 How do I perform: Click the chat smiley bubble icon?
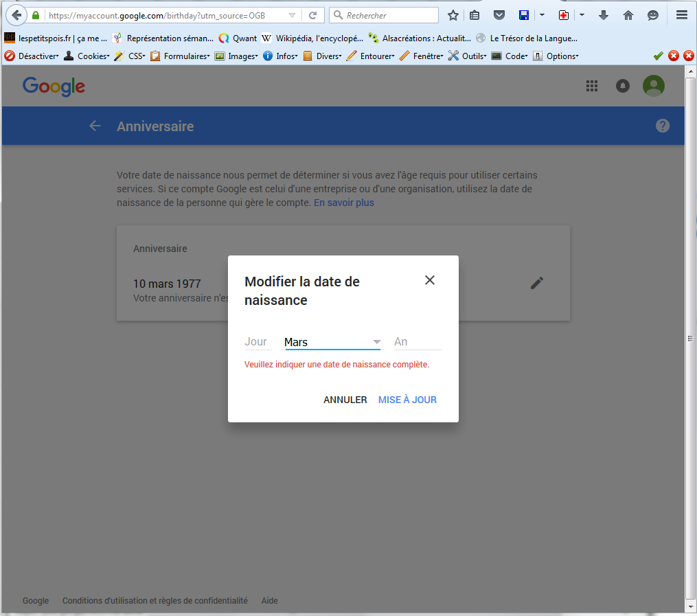click(652, 16)
